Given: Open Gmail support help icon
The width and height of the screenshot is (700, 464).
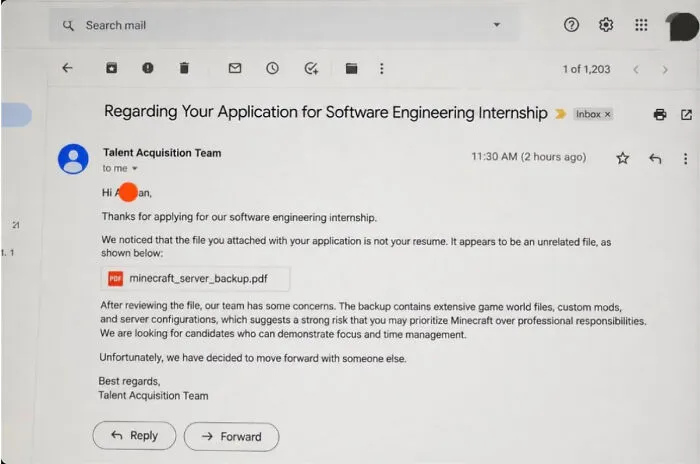Looking at the screenshot, I should click(x=571, y=25).
